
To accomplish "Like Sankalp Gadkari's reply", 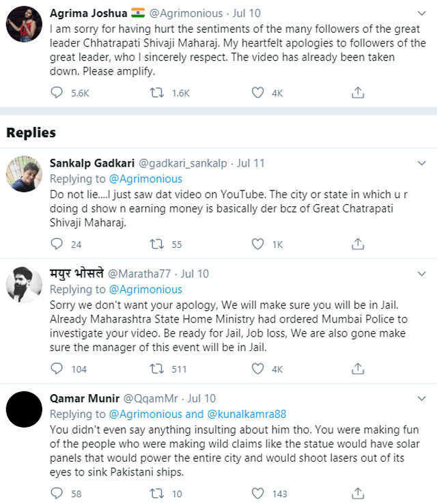I will click(257, 244).
